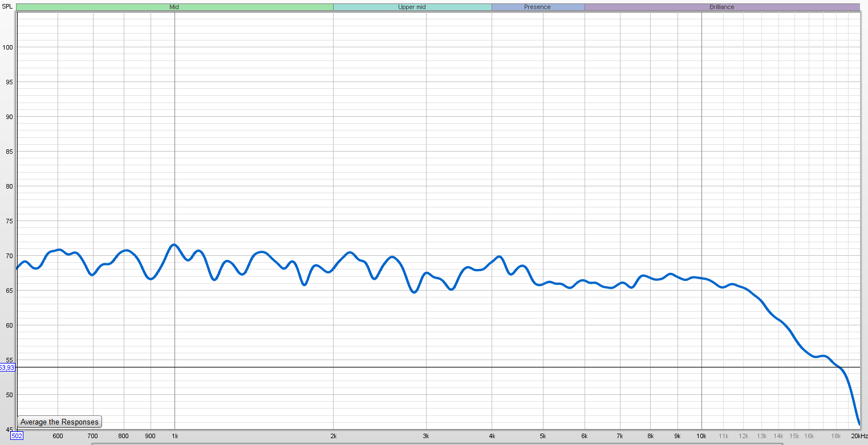Select the 10k frequency axis label
The image size is (868, 445).
tap(701, 436)
